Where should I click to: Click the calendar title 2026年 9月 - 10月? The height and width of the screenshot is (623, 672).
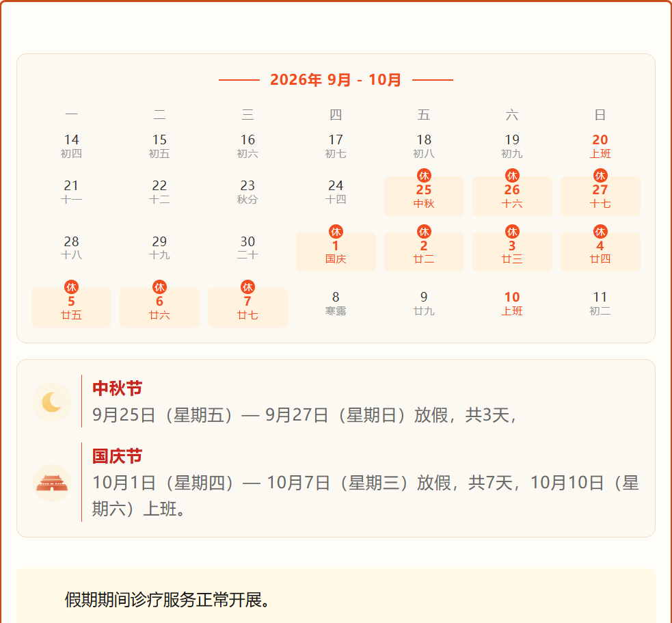pos(336,80)
